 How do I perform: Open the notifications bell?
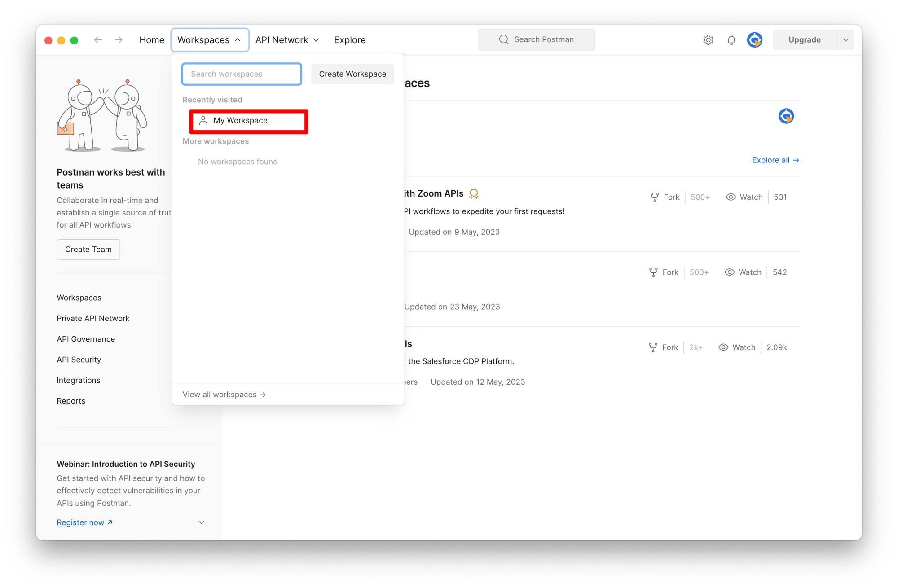click(x=731, y=40)
